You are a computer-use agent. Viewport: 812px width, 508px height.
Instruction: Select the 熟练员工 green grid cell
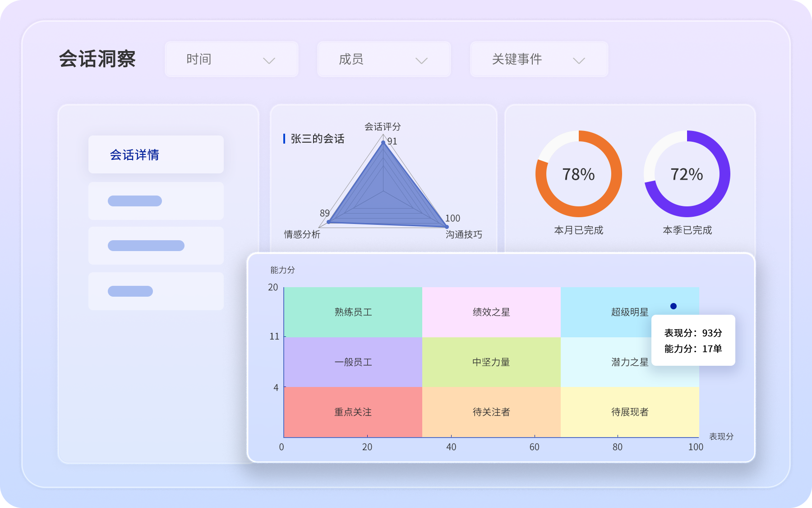coord(353,312)
